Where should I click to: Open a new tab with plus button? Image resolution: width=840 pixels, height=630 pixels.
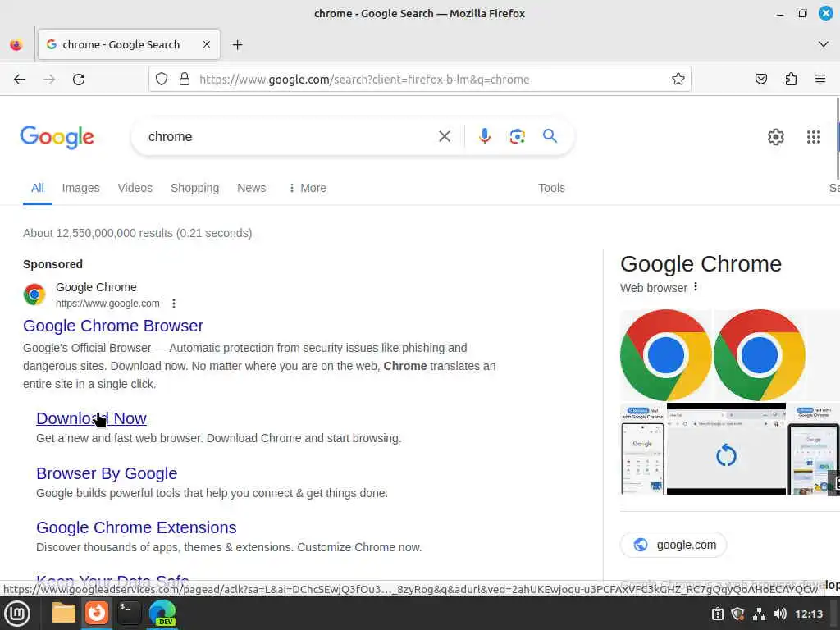tap(237, 45)
